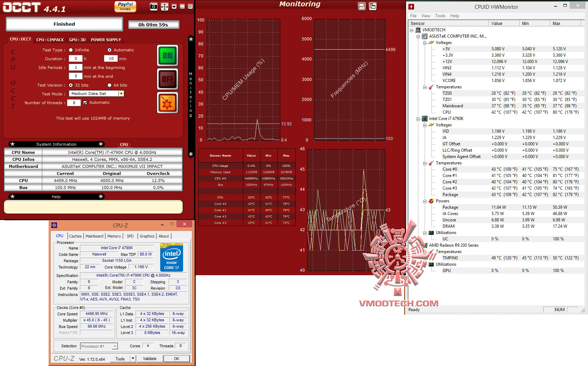Open the File menu in HWMonitor
Image resolution: width=588 pixels, height=366 pixels.
tap(413, 16)
